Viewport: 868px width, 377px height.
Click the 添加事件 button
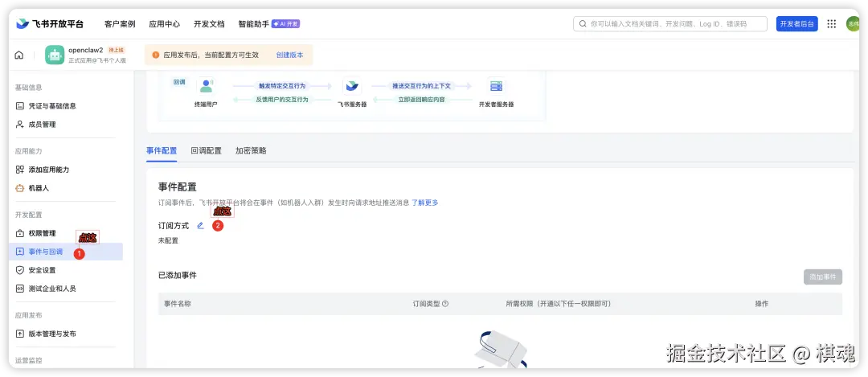coord(823,277)
